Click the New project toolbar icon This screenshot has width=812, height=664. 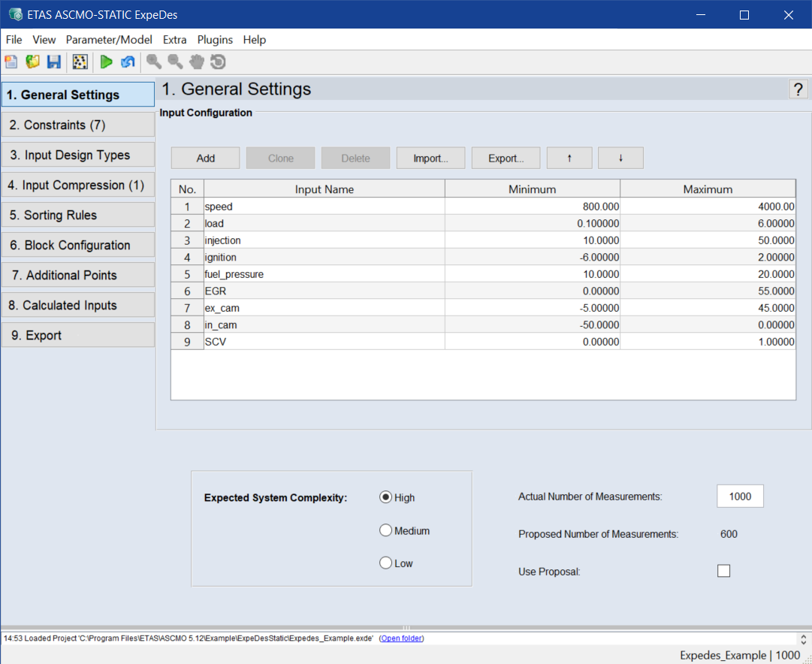(11, 62)
